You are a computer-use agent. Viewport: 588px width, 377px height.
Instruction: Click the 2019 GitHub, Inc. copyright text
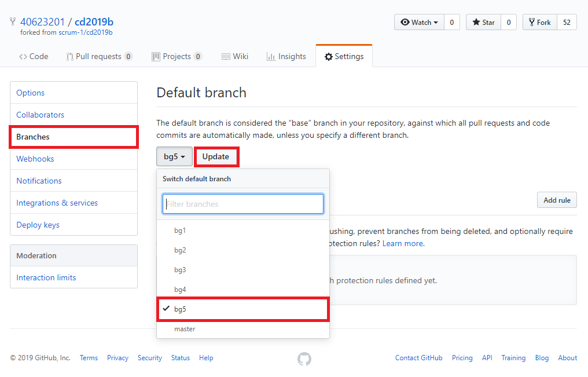pyautogui.click(x=40, y=358)
